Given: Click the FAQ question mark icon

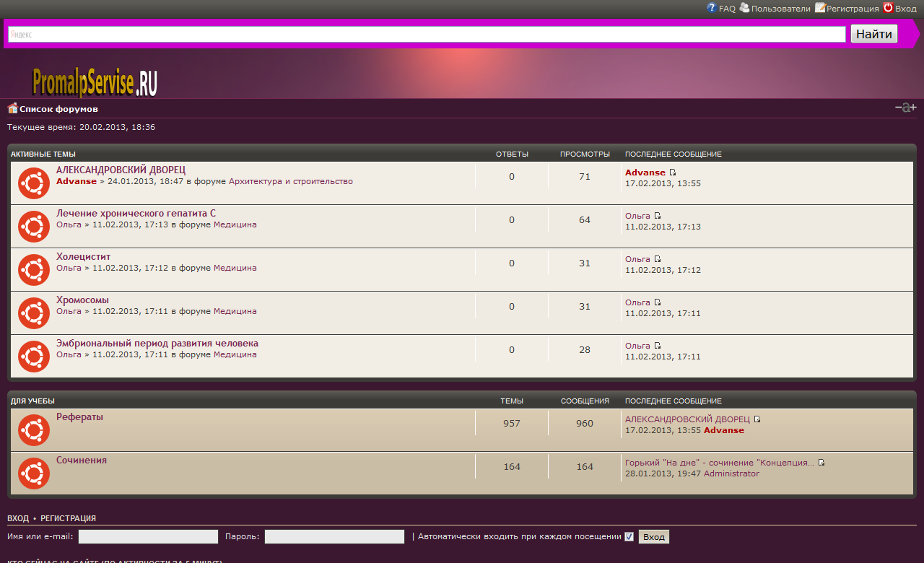Looking at the screenshot, I should pos(711,8).
